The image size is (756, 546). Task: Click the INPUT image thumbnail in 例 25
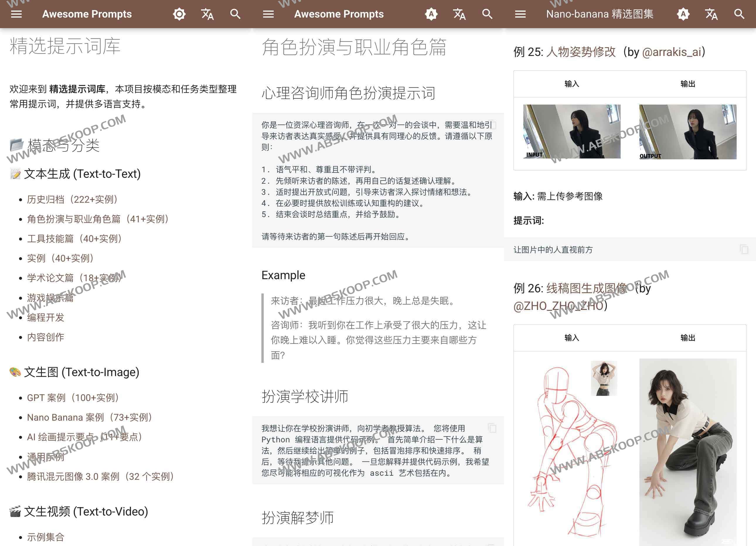point(572,132)
